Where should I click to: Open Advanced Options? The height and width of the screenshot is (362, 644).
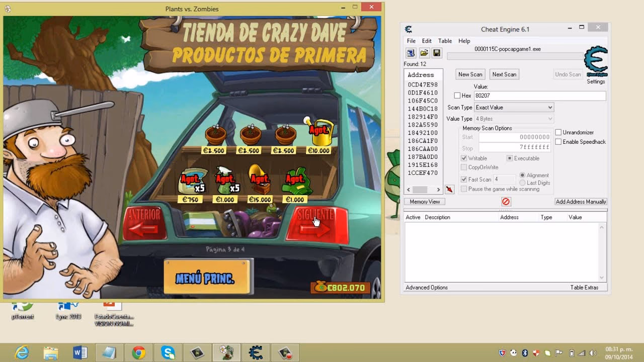point(427,288)
